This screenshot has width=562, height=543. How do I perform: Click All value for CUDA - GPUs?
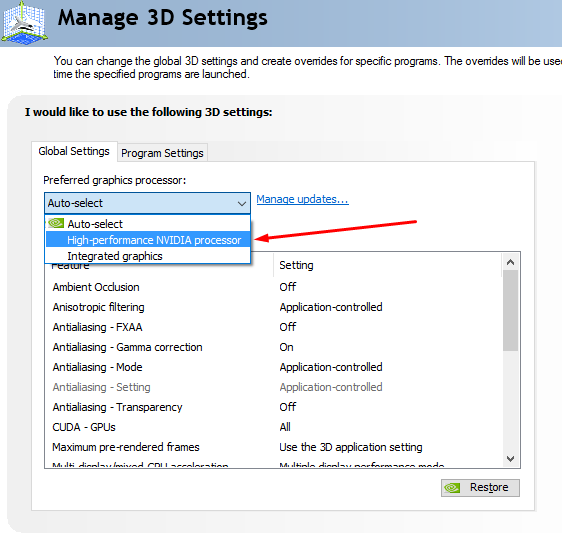[x=285, y=427]
